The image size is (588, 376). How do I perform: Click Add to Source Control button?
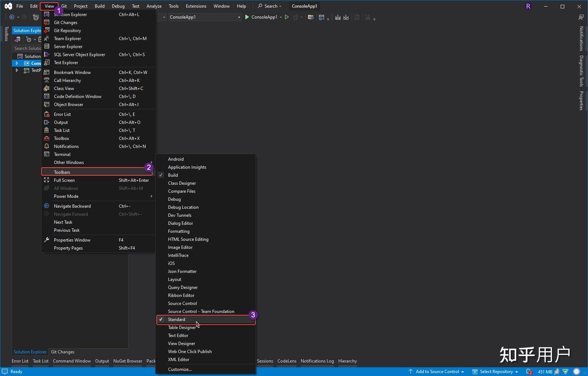[x=437, y=372]
